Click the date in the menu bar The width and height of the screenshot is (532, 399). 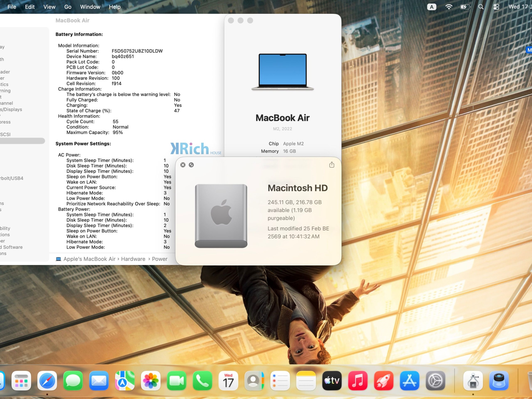[520, 7]
